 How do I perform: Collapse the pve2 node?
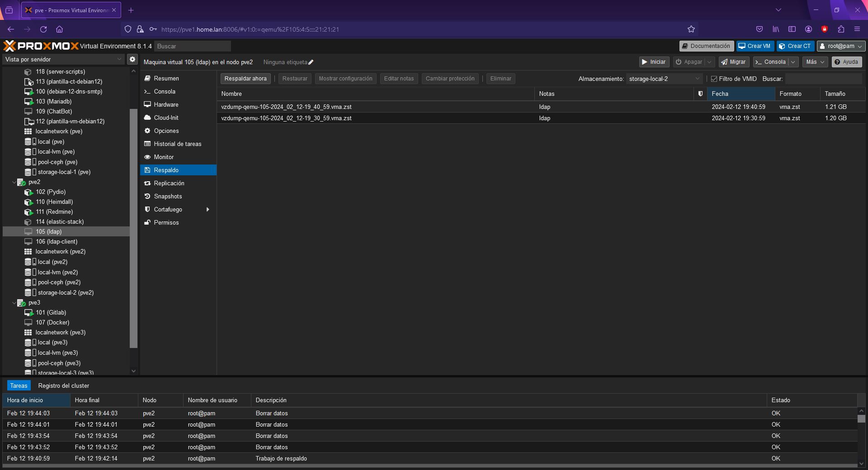pyautogui.click(x=14, y=182)
